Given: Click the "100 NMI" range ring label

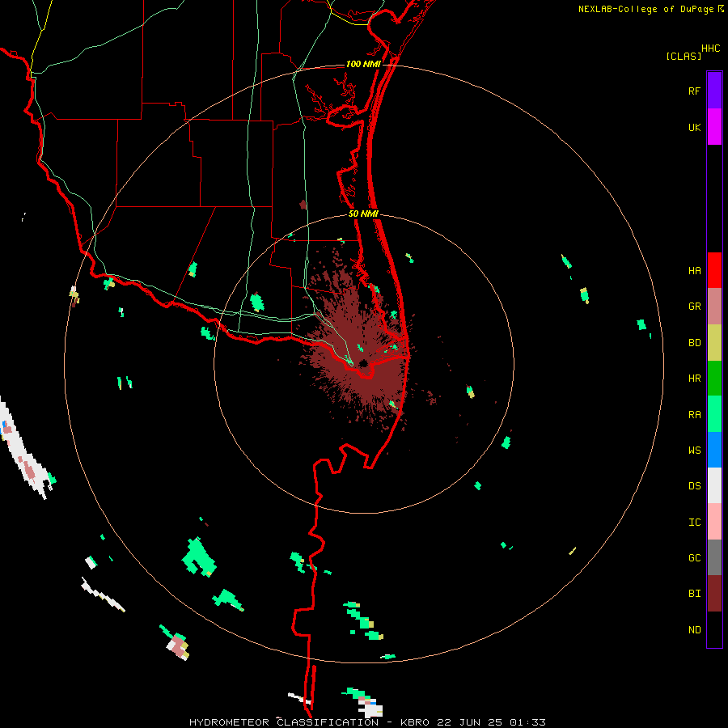Looking at the screenshot, I should click(x=363, y=64).
